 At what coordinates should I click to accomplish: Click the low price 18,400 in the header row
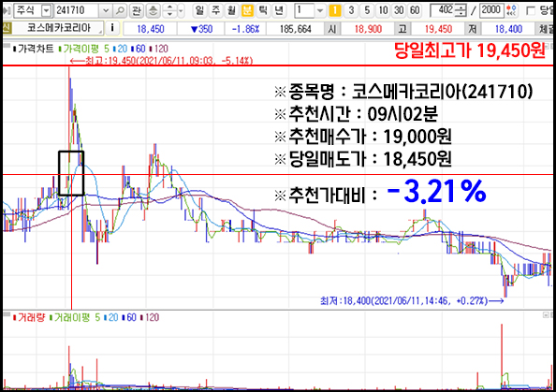tap(508, 29)
